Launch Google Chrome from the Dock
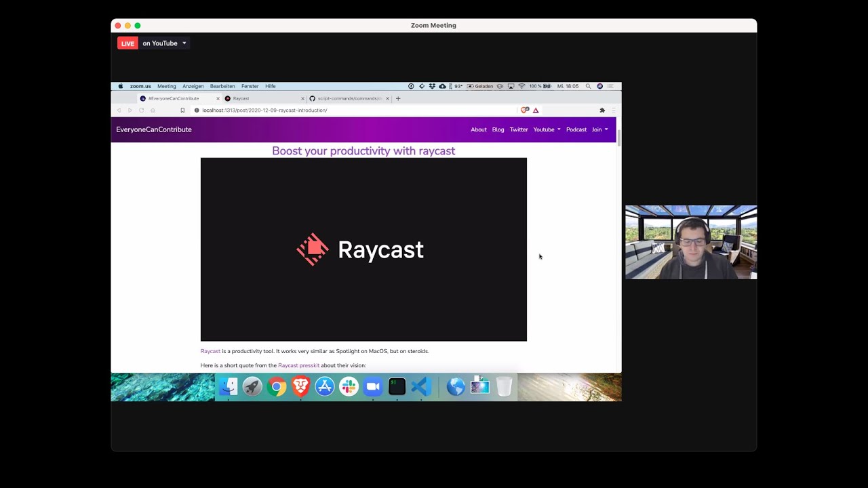The image size is (868, 488). click(277, 387)
